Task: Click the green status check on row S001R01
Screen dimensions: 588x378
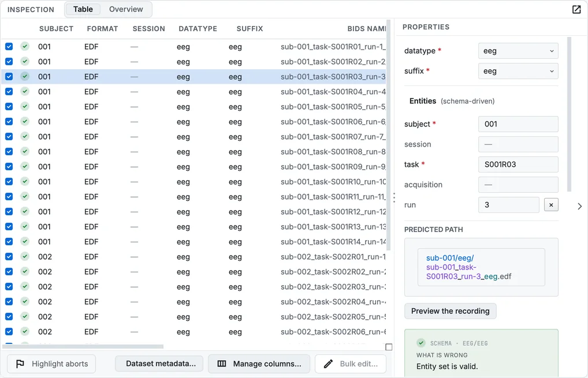Action: 25,46
